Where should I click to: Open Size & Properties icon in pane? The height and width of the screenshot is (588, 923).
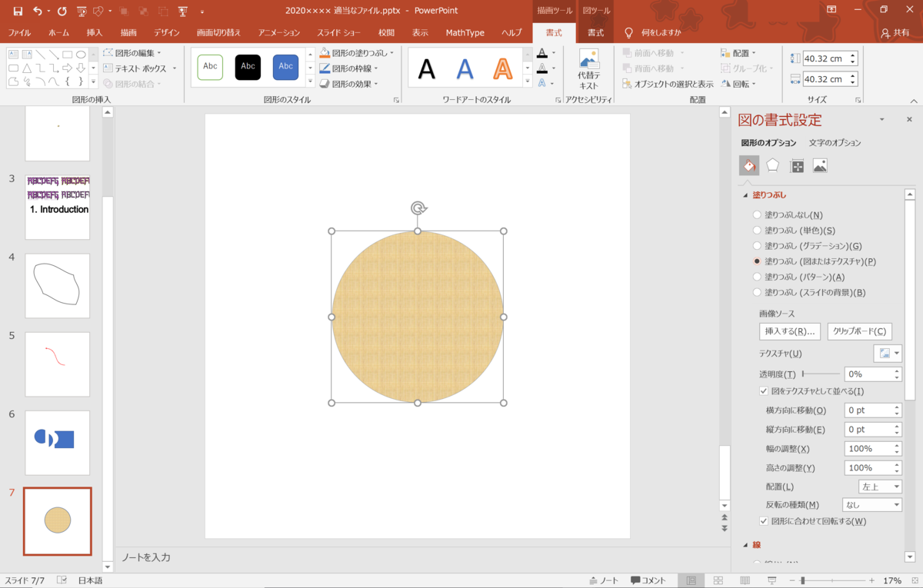tap(797, 165)
